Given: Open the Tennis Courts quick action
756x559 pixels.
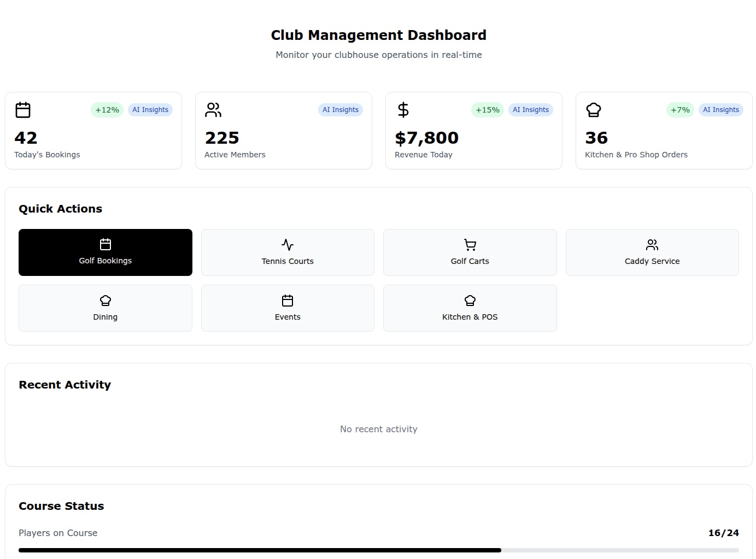Looking at the screenshot, I should [x=288, y=252].
